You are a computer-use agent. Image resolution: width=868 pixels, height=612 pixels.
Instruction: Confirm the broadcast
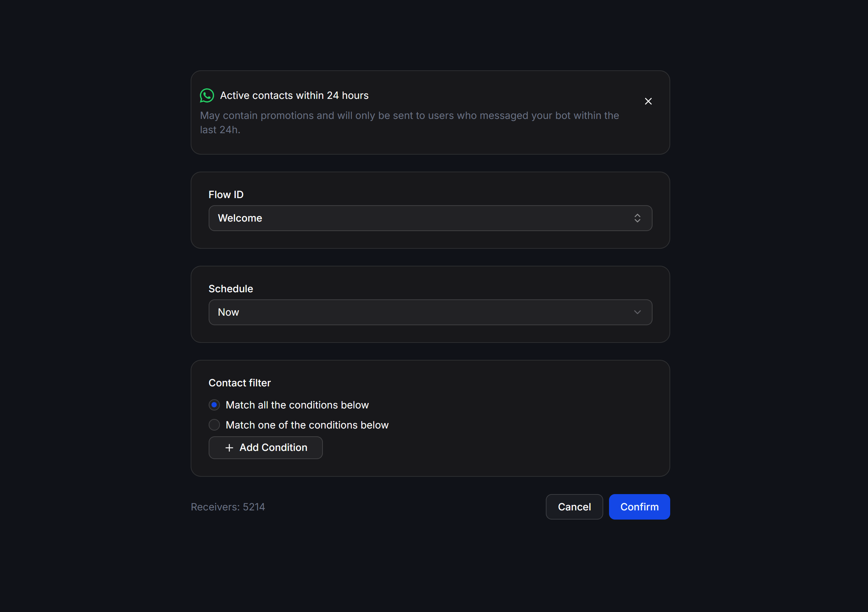pyautogui.click(x=639, y=507)
